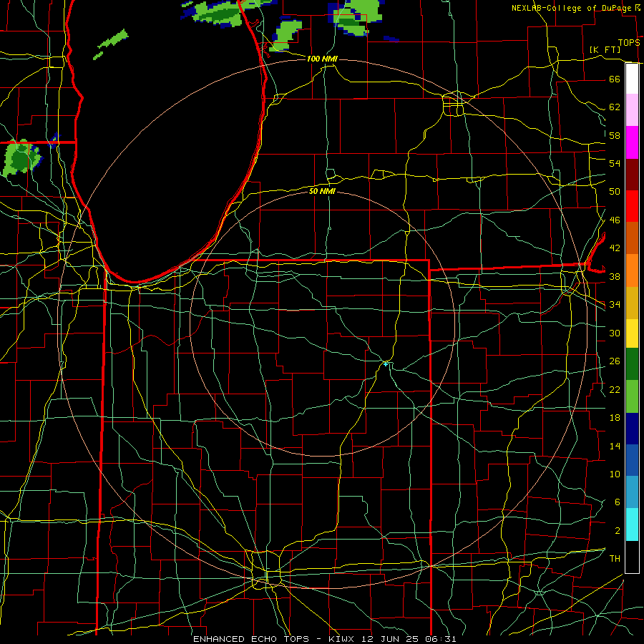
Task: Click the thin green echo streak over the lake
Action: coord(113,39)
